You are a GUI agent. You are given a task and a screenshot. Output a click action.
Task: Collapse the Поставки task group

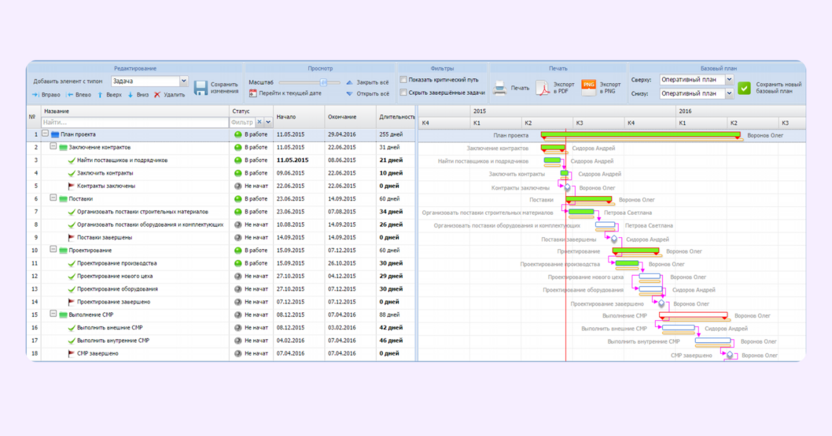click(53, 198)
